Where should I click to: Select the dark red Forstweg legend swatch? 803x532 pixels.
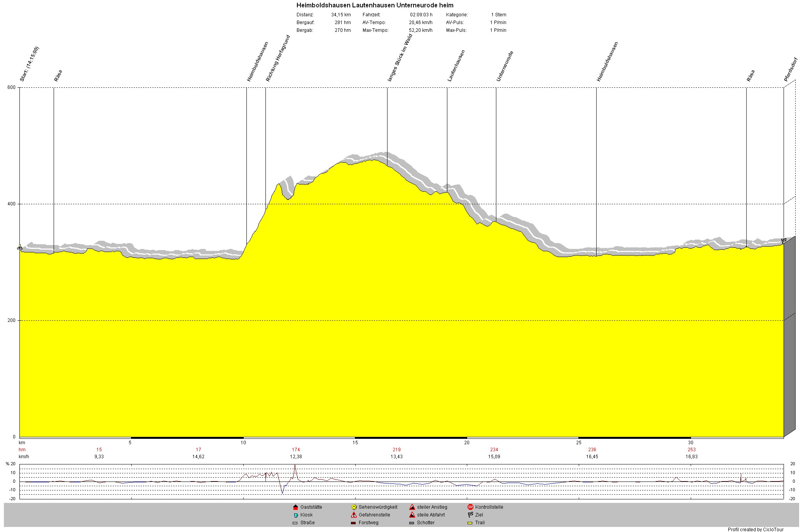coord(354,523)
